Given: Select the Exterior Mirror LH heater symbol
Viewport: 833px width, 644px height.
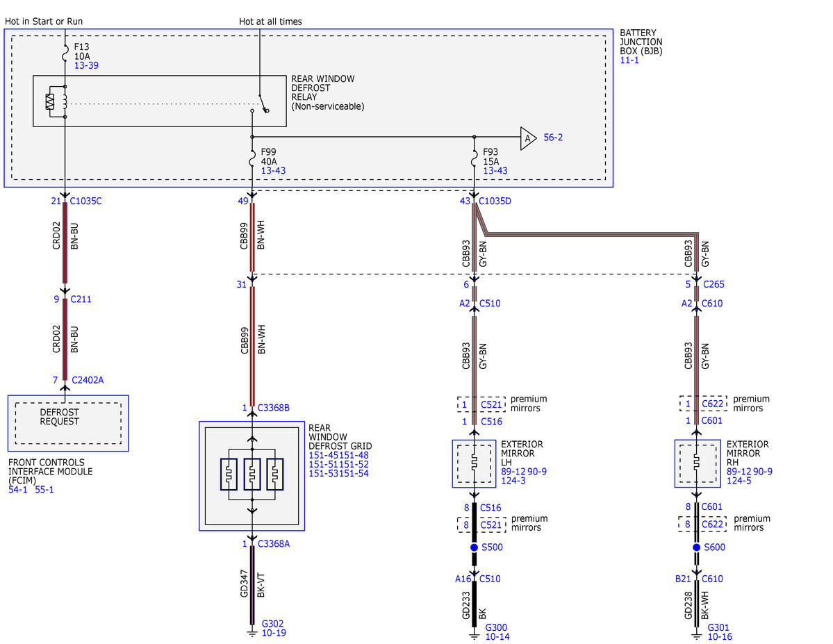Looking at the screenshot, I should (x=474, y=463).
